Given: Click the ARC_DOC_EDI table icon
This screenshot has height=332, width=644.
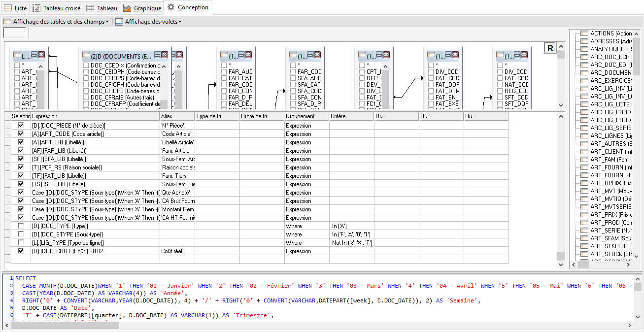Looking at the screenshot, I should (x=584, y=65).
